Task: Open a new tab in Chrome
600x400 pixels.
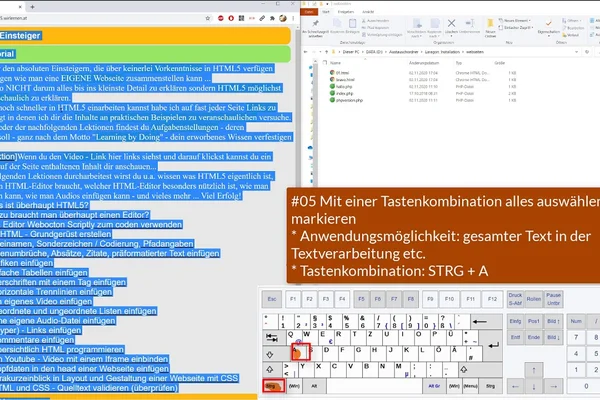Action: click(x=32, y=7)
